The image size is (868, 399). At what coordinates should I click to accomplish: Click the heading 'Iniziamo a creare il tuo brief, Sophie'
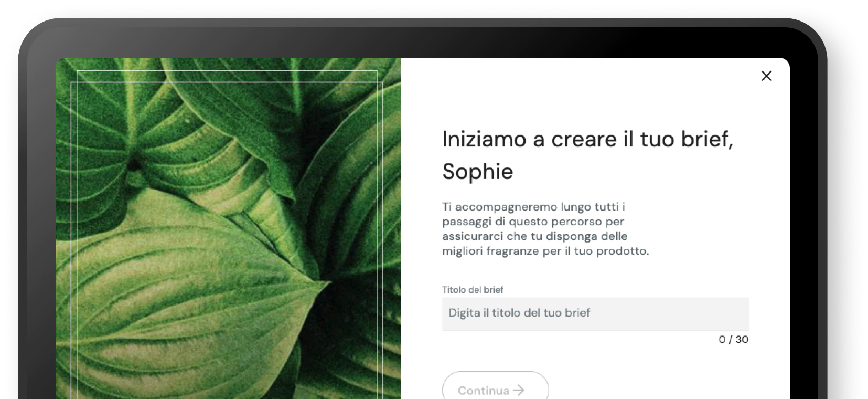coord(587,155)
